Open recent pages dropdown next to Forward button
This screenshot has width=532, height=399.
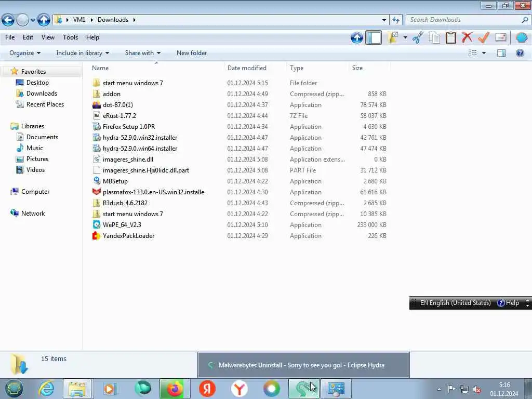33,20
